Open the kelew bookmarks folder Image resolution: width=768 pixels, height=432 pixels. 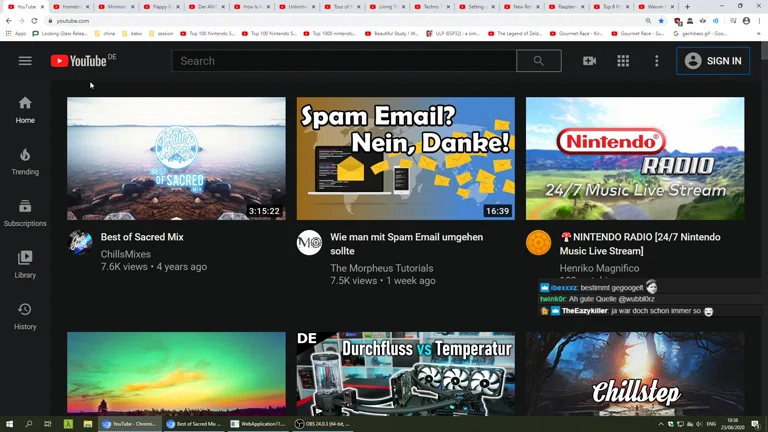pos(132,34)
